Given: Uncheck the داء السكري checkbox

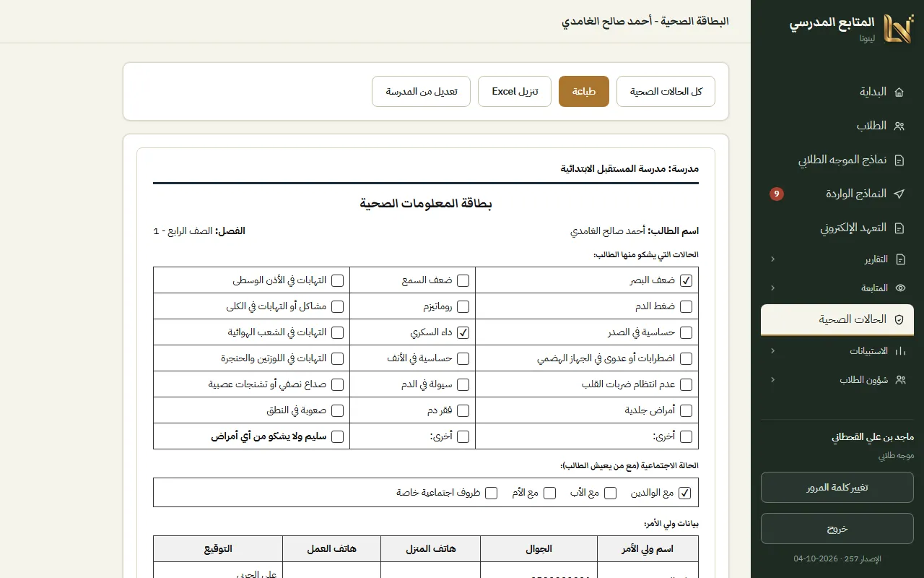Looking at the screenshot, I should point(463,332).
